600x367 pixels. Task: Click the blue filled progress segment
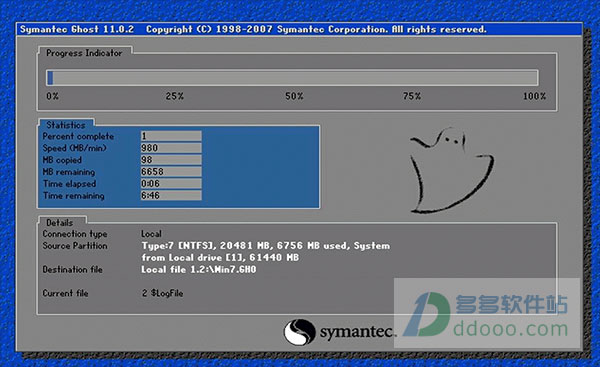point(50,78)
